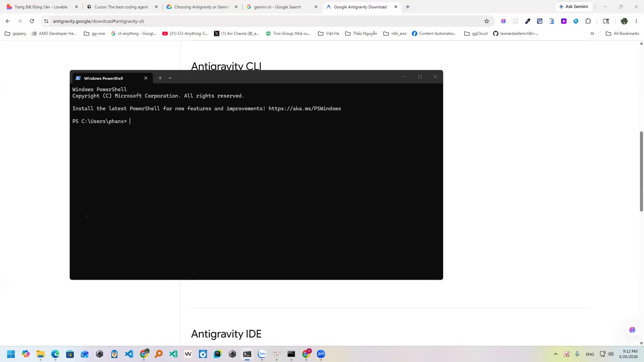Open the Content Automation Facebook bookmark
Image resolution: width=644 pixels, height=362 pixels.
pyautogui.click(x=434, y=34)
